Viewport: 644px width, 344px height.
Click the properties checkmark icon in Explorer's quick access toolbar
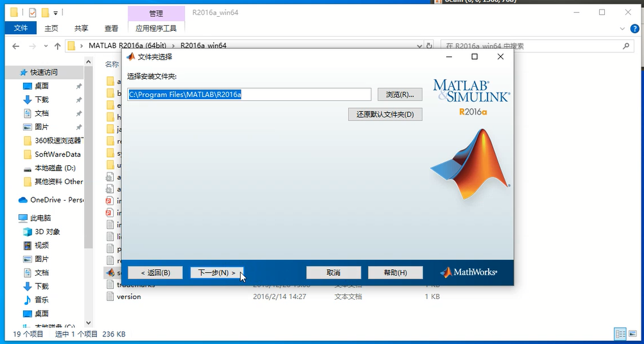pyautogui.click(x=33, y=13)
